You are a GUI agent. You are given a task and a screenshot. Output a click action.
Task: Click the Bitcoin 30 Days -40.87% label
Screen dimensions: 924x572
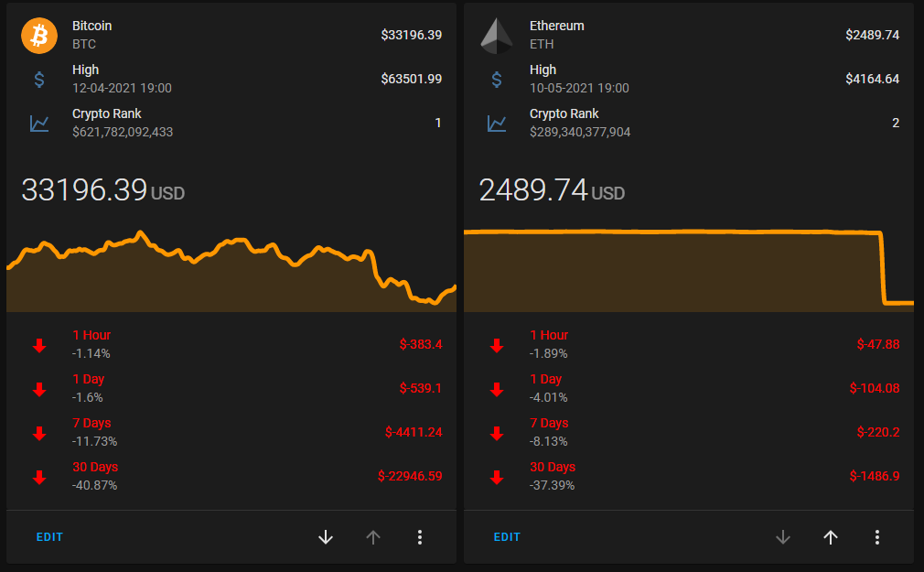(95, 477)
